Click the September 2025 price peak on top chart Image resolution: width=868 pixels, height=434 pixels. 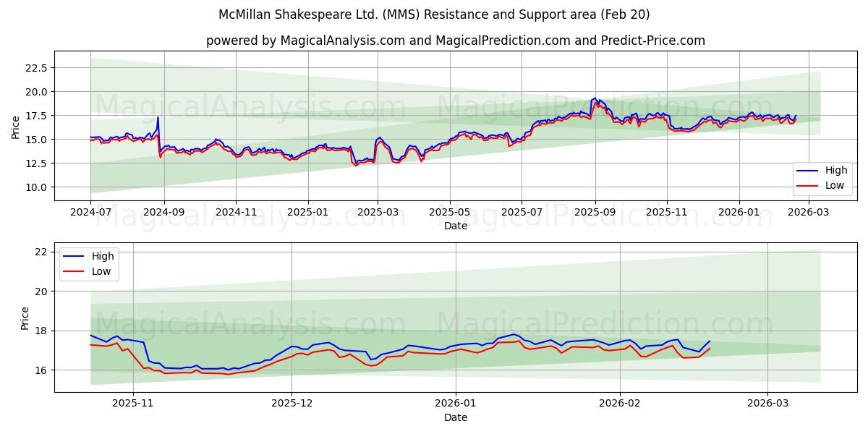click(595, 98)
